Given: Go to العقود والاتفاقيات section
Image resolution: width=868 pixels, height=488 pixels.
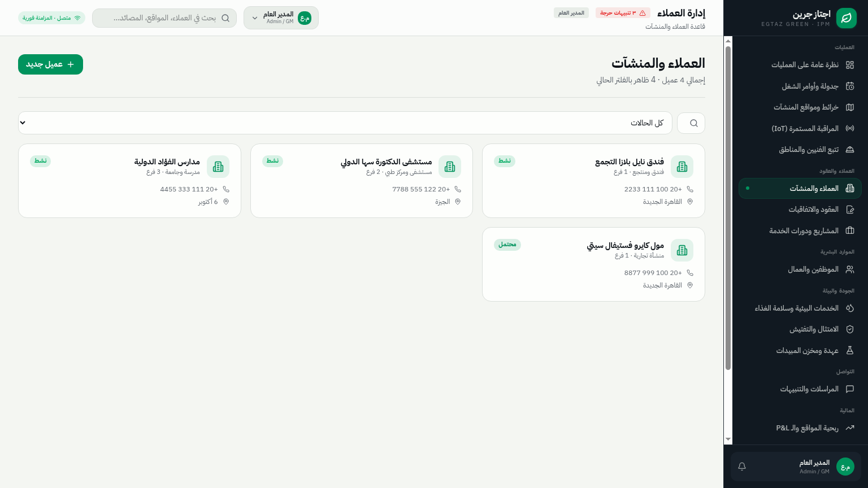Looking at the screenshot, I should tap(800, 210).
